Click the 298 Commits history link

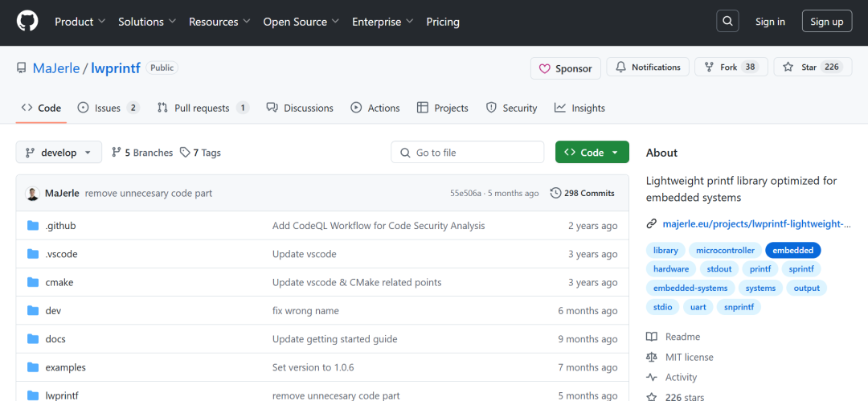pyautogui.click(x=583, y=194)
